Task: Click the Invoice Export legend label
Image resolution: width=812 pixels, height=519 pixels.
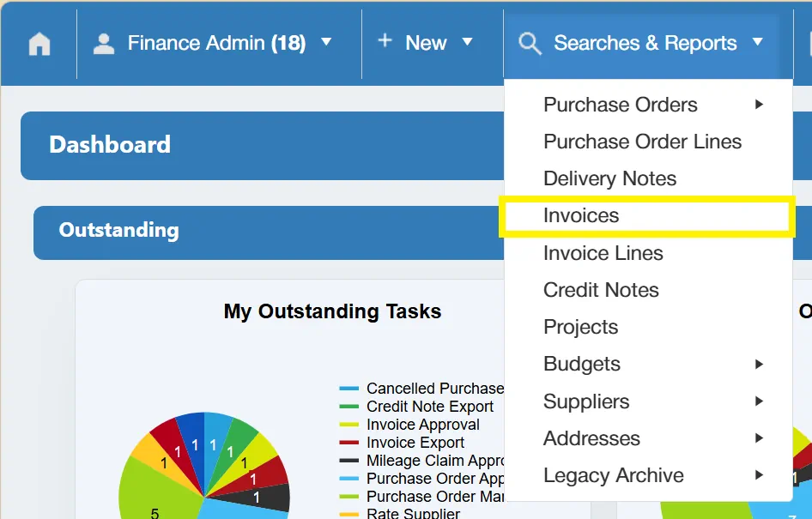Action: (415, 443)
